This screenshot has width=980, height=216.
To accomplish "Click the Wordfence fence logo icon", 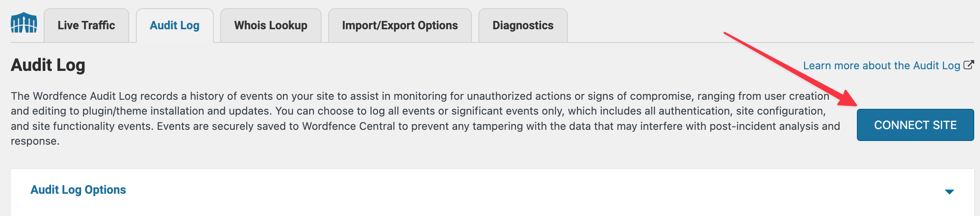I will (x=24, y=23).
